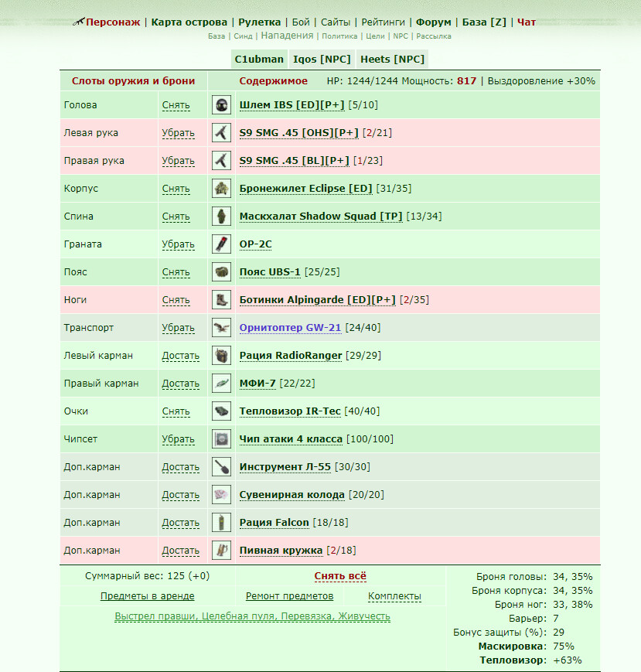641x672 pixels.
Task: Click Убрать for the Чипсет slot
Action: [179, 440]
